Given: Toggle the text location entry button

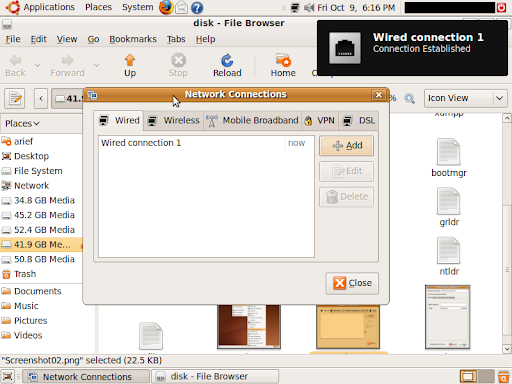Looking at the screenshot, I should [x=15, y=98].
